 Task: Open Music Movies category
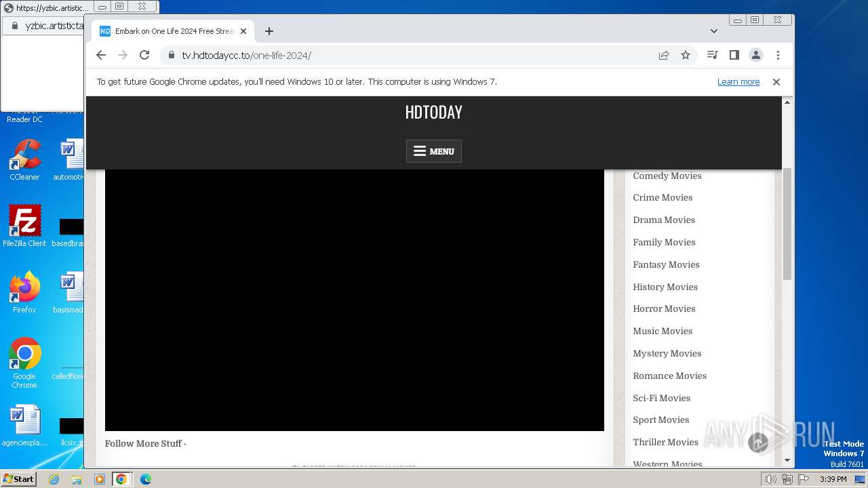[x=663, y=331]
